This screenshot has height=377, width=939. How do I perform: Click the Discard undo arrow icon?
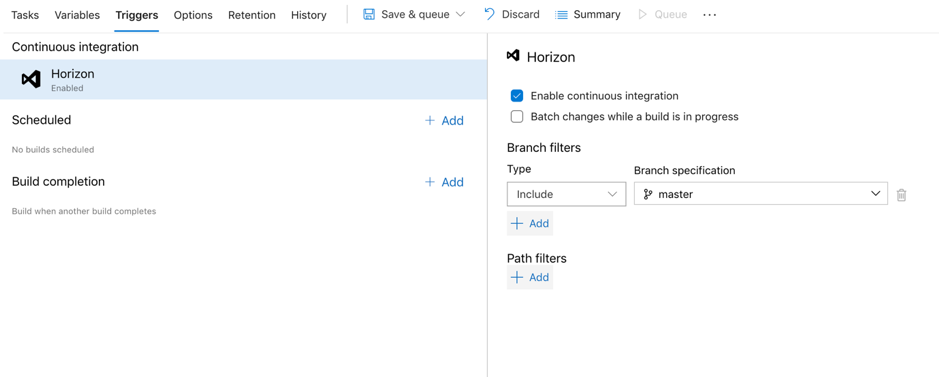(489, 14)
